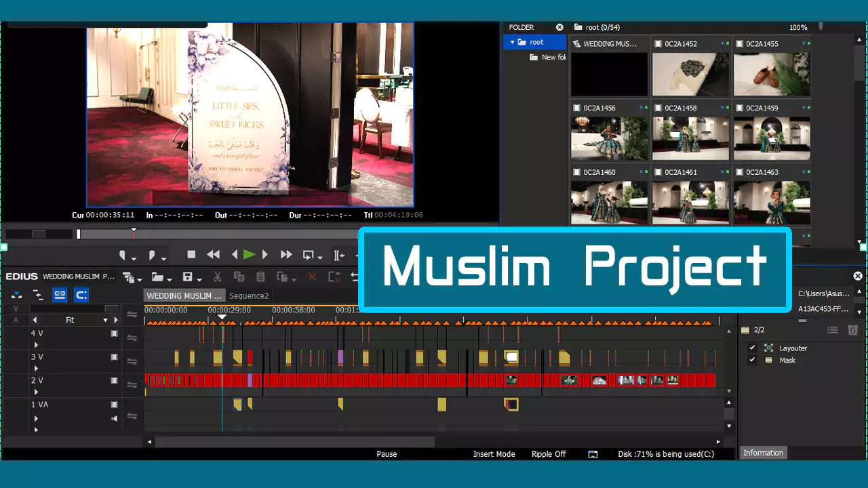Image resolution: width=868 pixels, height=488 pixels.
Task: Click the Ripple Delete icon
Action: click(x=334, y=277)
